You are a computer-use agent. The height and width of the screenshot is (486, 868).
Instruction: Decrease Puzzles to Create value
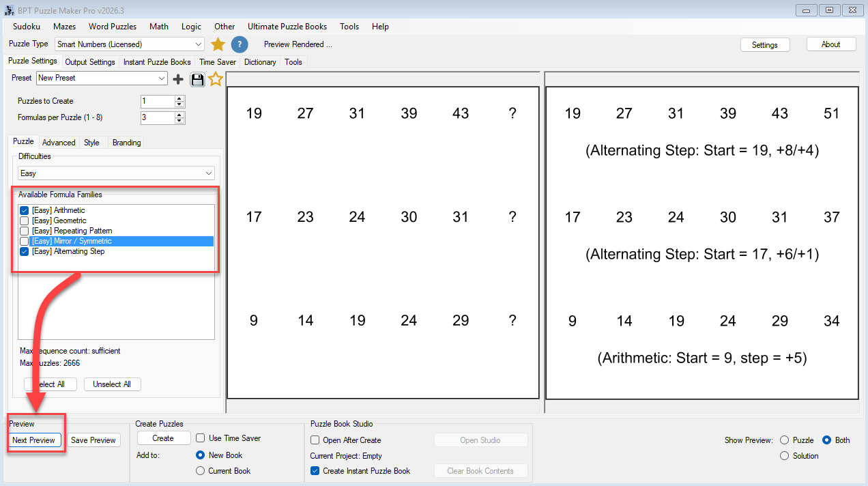pos(179,104)
